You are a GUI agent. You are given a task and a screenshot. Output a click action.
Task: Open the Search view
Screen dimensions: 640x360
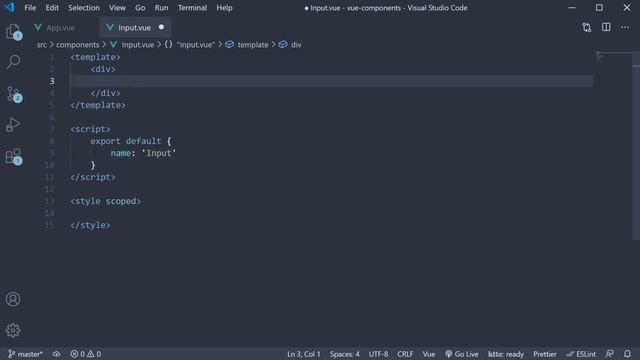tap(13, 62)
